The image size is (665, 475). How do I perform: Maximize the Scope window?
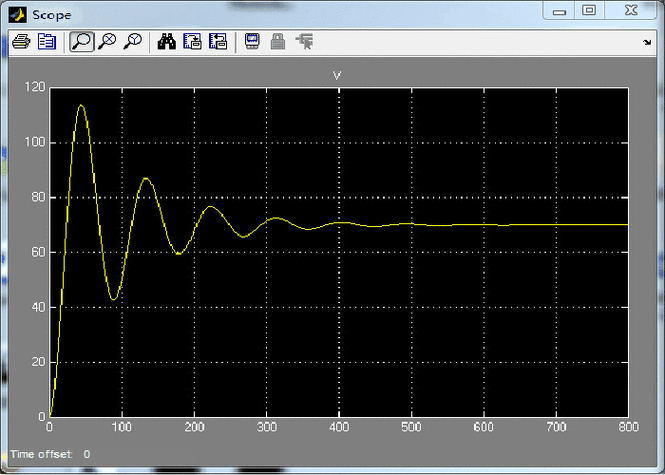point(589,11)
